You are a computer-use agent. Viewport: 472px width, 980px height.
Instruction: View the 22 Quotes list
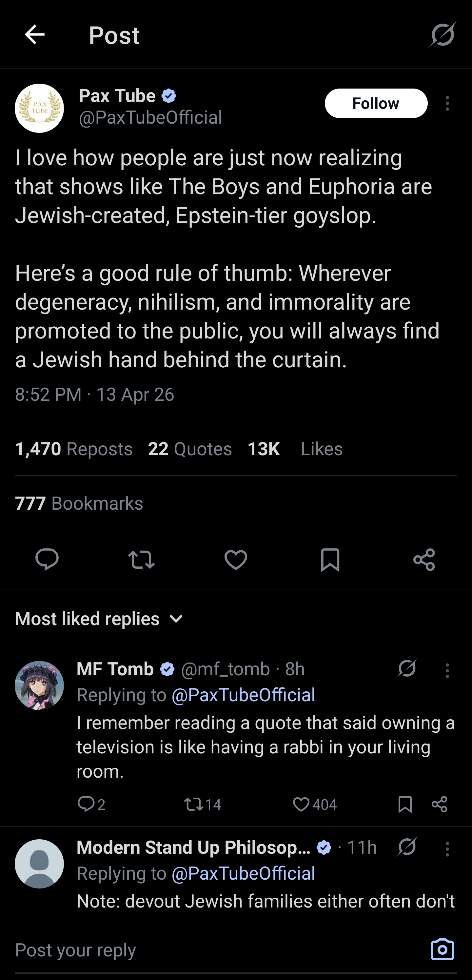[x=190, y=449]
